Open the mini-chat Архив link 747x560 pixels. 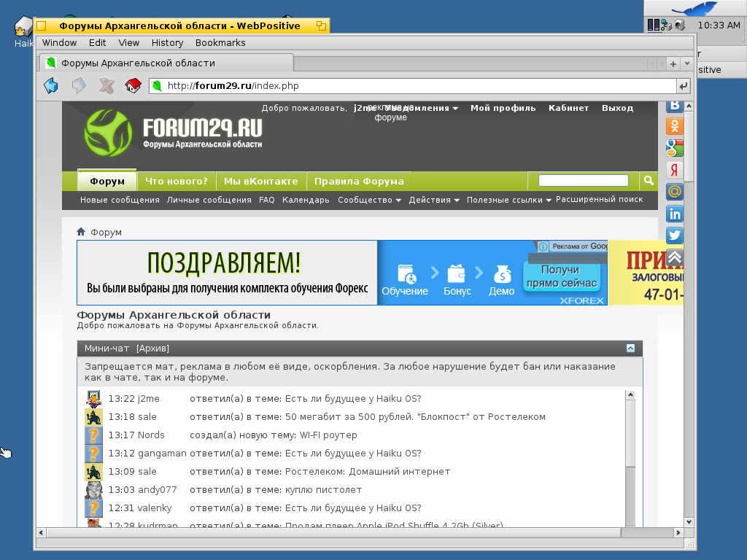coord(152,349)
